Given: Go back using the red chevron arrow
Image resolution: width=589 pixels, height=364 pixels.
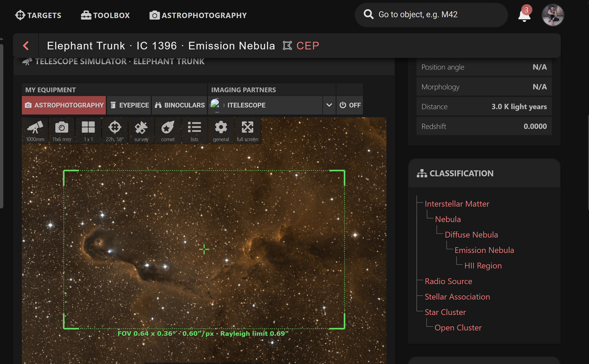Looking at the screenshot, I should click(x=26, y=45).
